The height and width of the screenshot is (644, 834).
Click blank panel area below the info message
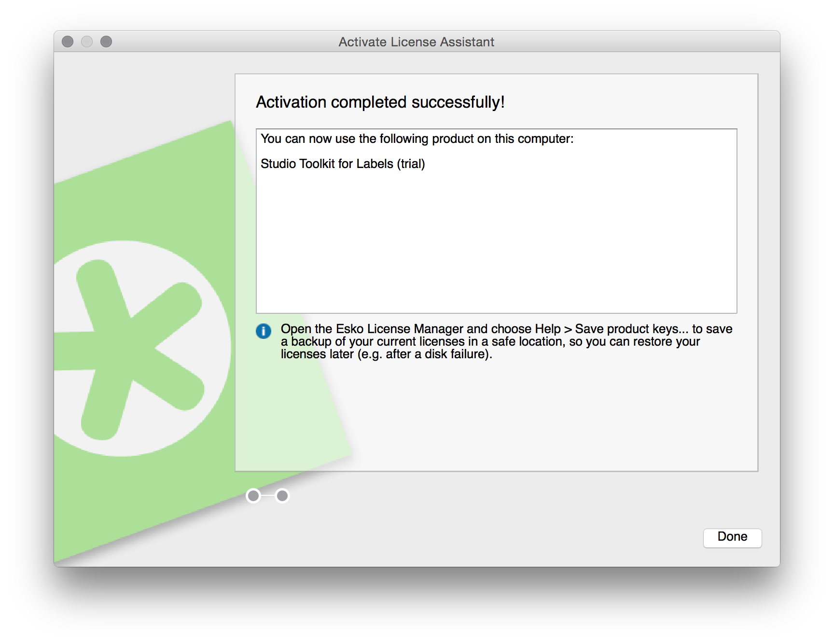(531, 415)
